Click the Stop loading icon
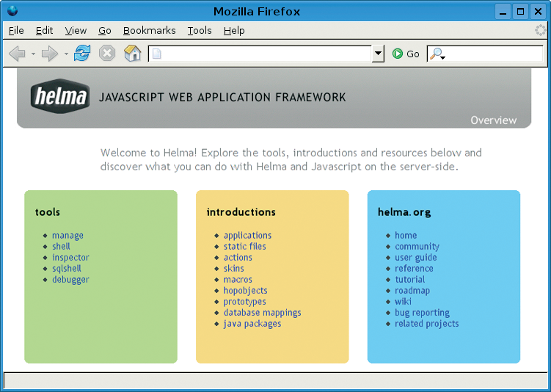This screenshot has width=551, height=392. click(107, 54)
